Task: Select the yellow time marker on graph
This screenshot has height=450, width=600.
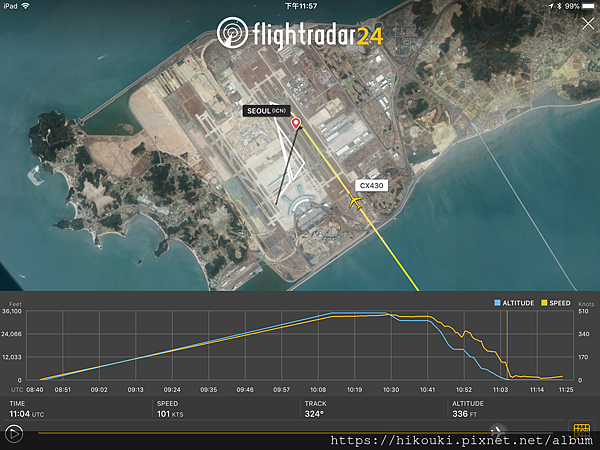Action: click(507, 345)
